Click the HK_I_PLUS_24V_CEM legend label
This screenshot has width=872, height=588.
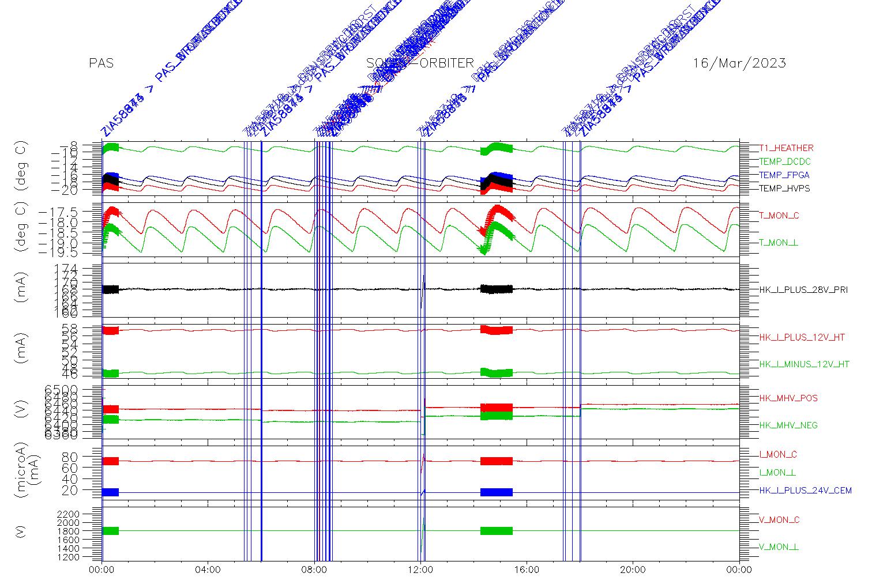pos(805,491)
